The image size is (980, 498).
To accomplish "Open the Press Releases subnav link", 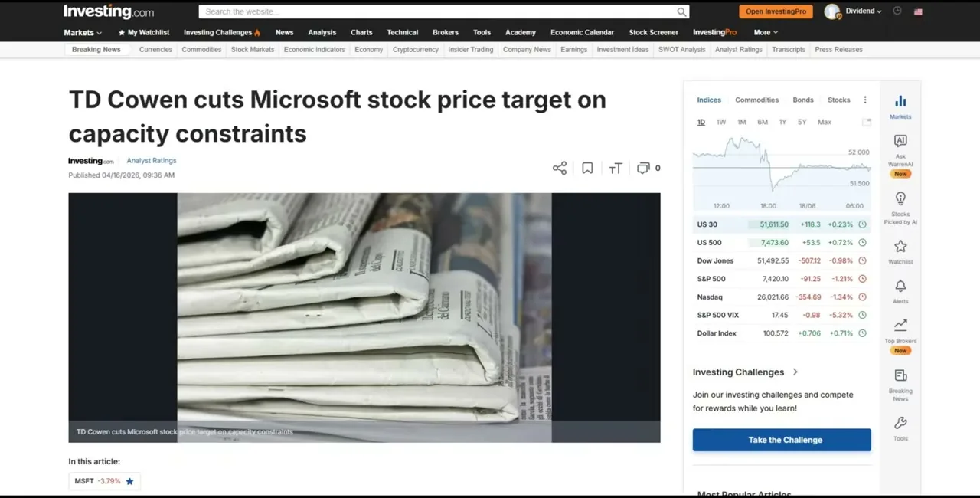I will 838,50.
